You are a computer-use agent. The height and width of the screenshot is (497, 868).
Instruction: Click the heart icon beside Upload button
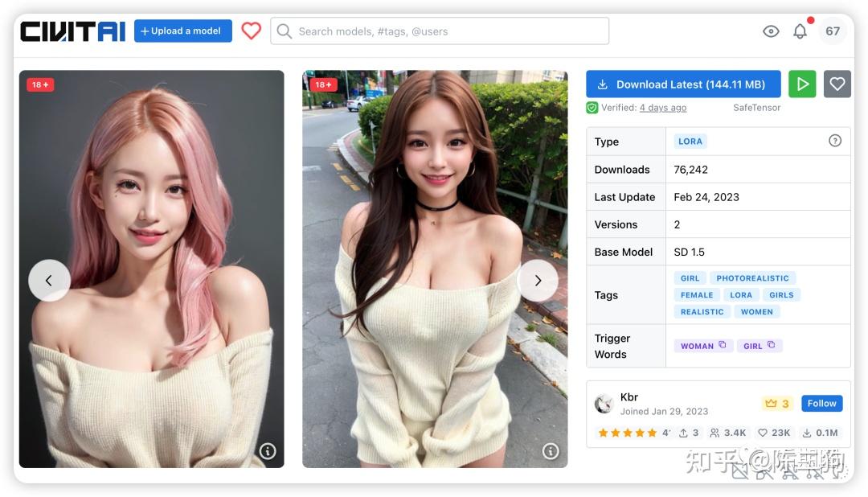251,30
